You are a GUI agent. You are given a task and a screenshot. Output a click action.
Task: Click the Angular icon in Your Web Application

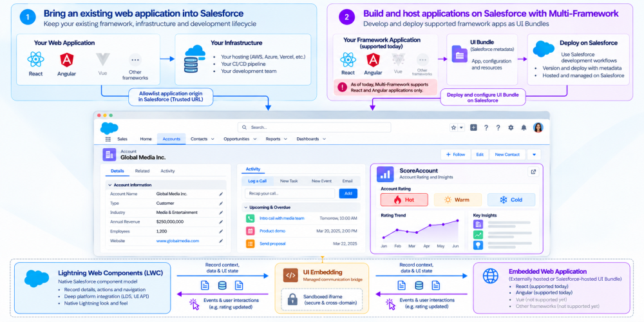[x=66, y=59]
